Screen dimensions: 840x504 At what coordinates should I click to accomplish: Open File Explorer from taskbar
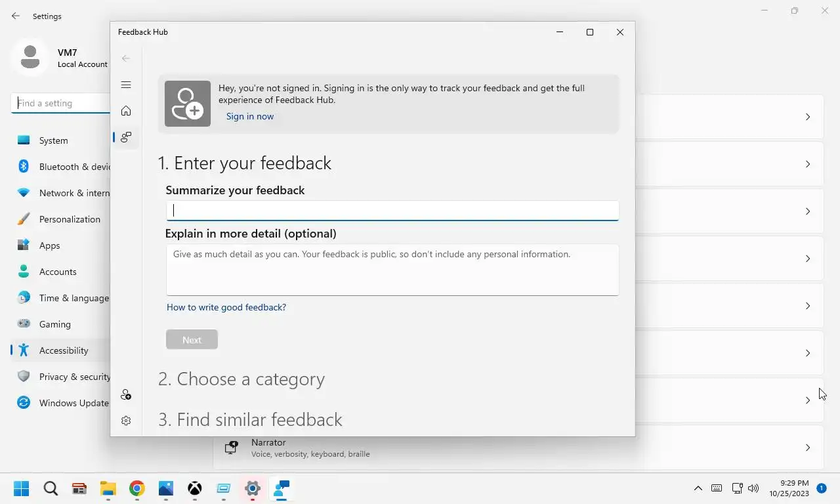coord(108,488)
